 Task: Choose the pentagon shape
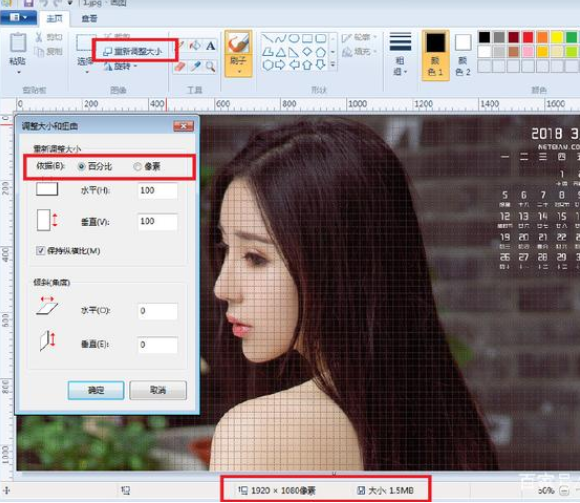(321, 52)
